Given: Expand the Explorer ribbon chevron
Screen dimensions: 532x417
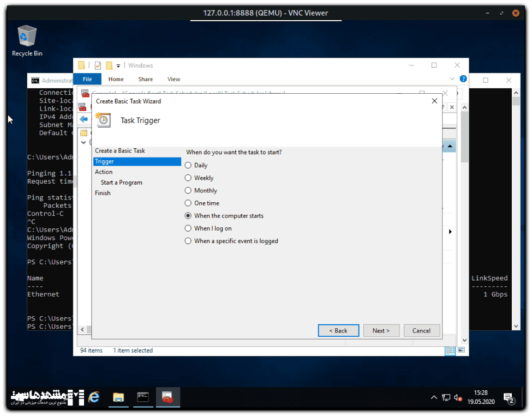Looking at the screenshot, I should pos(452,79).
